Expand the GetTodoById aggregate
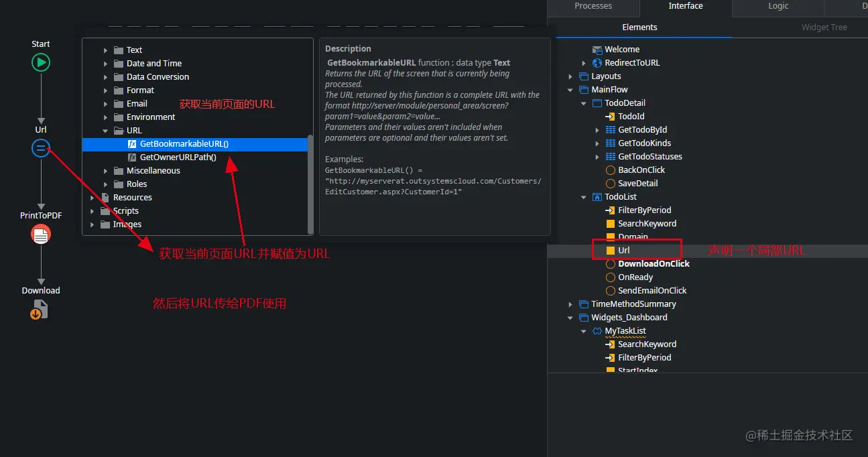868x457 pixels. [x=597, y=130]
